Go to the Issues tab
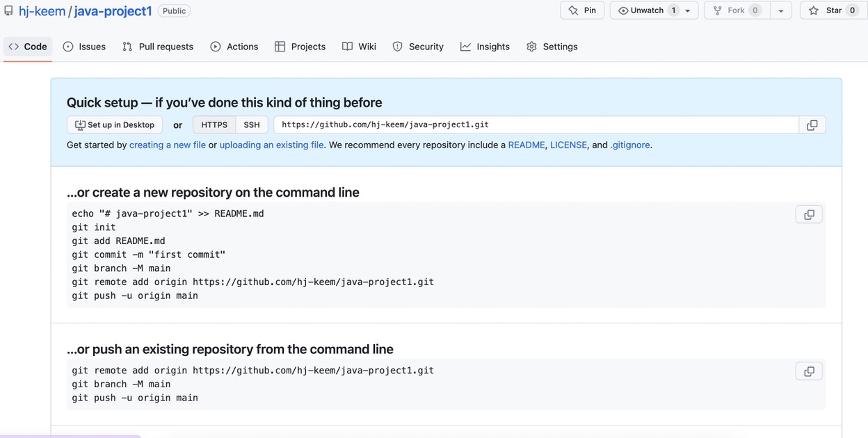The height and width of the screenshot is (438, 868). coord(84,47)
